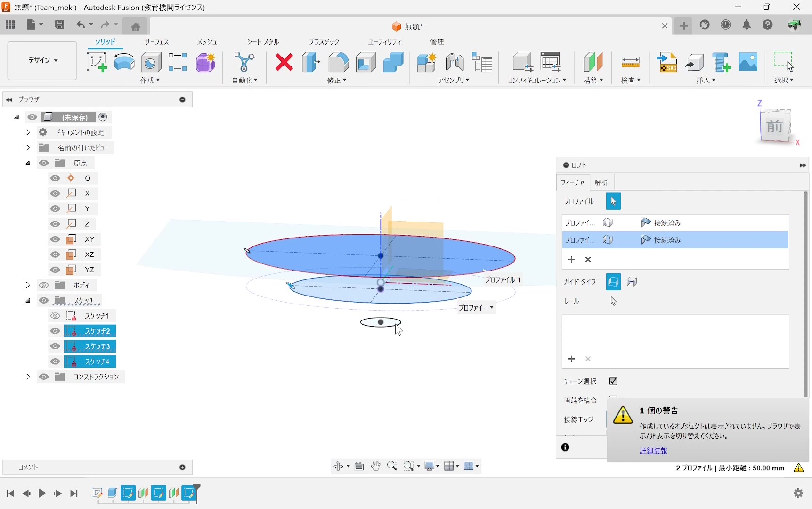Uncheck the チェーン選択 checkbox
Image resolution: width=812 pixels, height=509 pixels.
coord(613,381)
